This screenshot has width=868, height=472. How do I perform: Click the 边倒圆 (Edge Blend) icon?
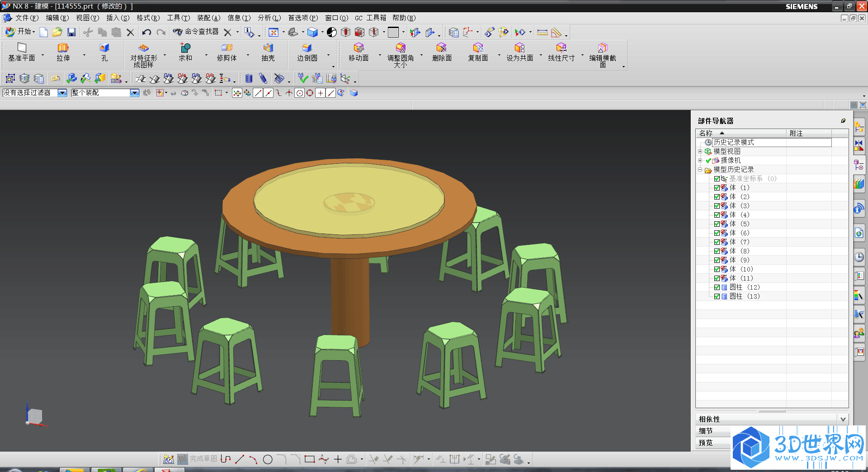point(307,48)
